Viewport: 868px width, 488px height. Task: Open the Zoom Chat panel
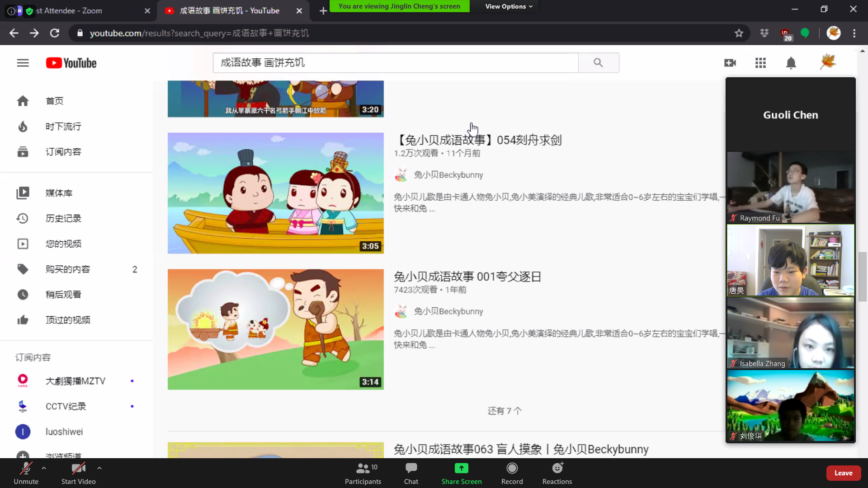(411, 473)
